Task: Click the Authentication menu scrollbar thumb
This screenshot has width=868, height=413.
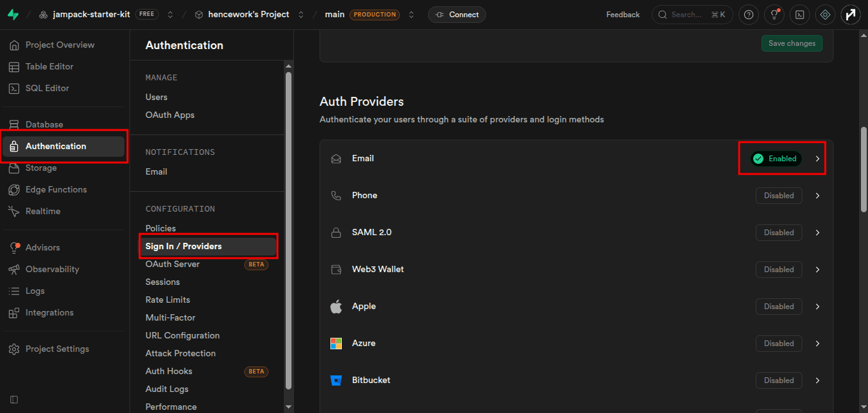Action: point(288,230)
